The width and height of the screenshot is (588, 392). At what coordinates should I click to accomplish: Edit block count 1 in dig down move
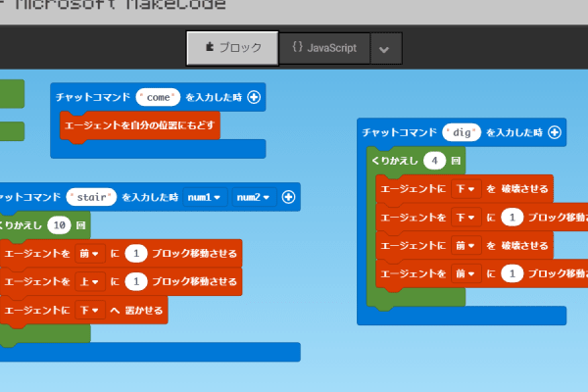click(x=513, y=218)
